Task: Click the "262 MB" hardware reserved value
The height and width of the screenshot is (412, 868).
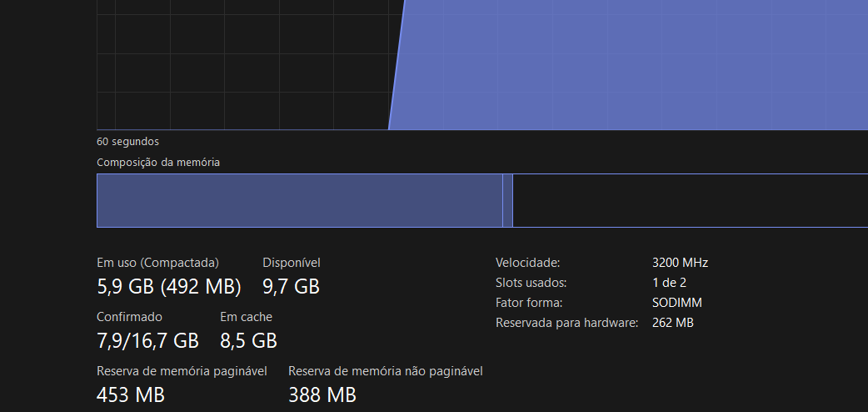Action: [x=673, y=323]
